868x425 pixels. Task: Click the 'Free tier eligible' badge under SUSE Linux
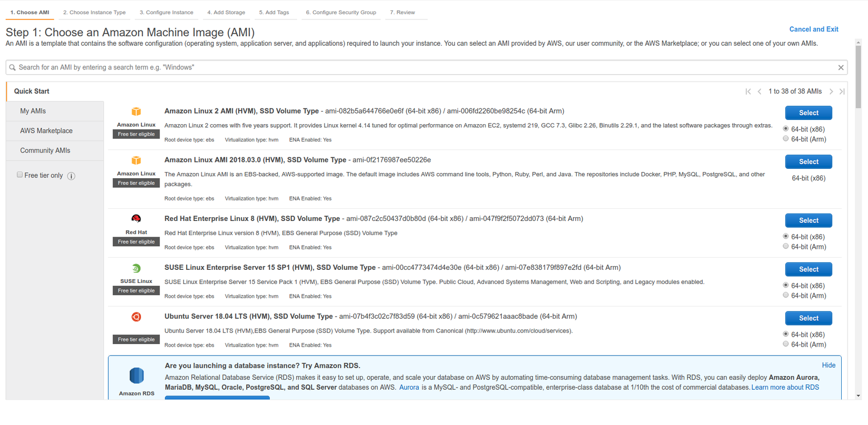[136, 291]
